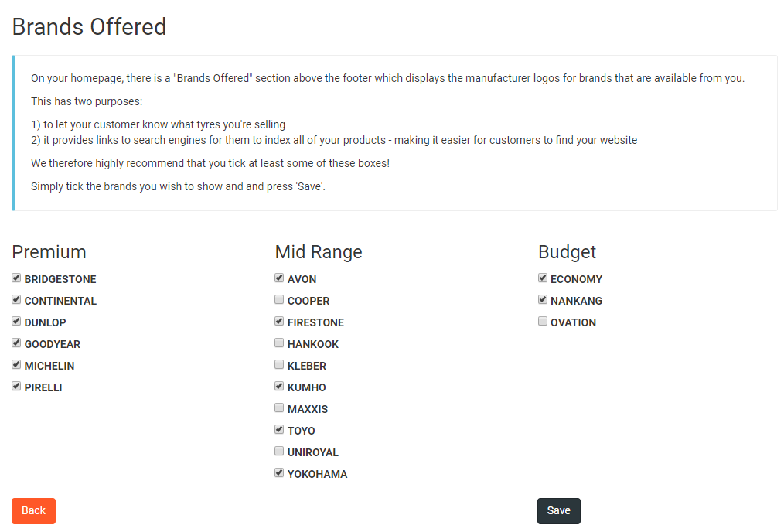
Task: Toggle the DUNLOP checkbox
Action: click(x=16, y=321)
